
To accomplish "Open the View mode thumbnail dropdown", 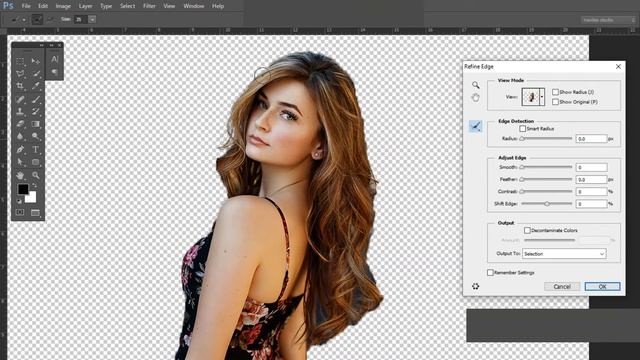I will [x=542, y=97].
